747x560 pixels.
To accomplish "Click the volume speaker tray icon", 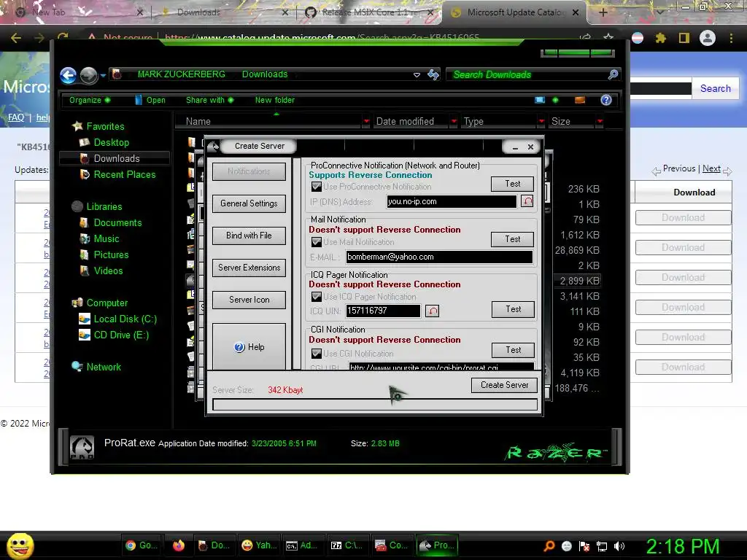I will 619,546.
